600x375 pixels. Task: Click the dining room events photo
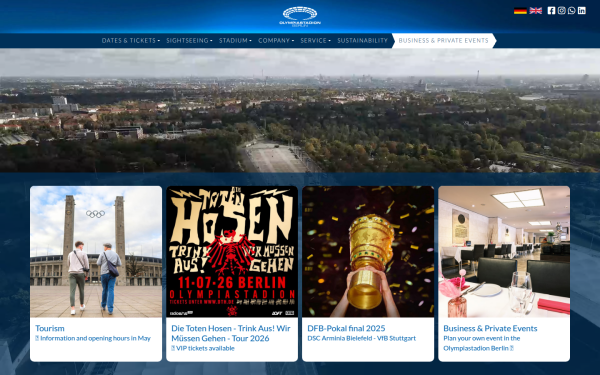504,252
